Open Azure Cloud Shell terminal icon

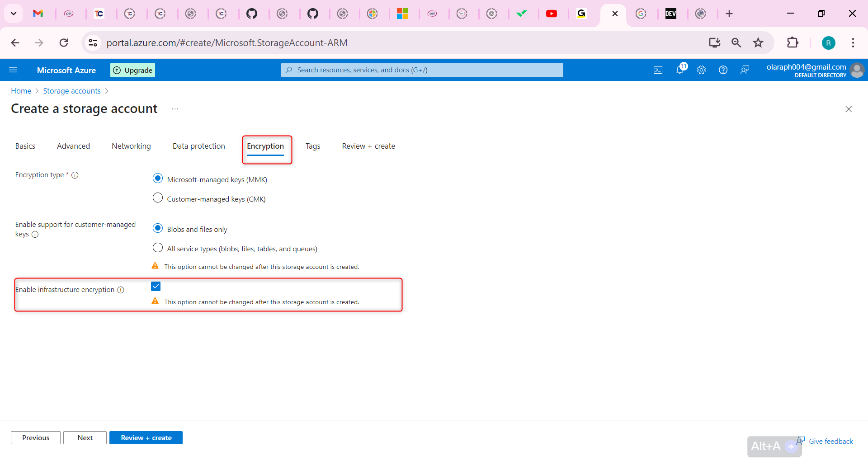pos(658,70)
